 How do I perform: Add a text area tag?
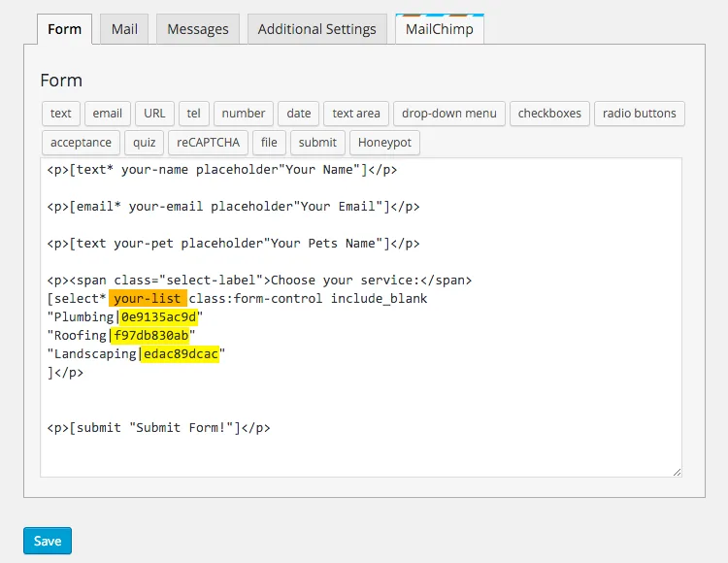pyautogui.click(x=356, y=114)
